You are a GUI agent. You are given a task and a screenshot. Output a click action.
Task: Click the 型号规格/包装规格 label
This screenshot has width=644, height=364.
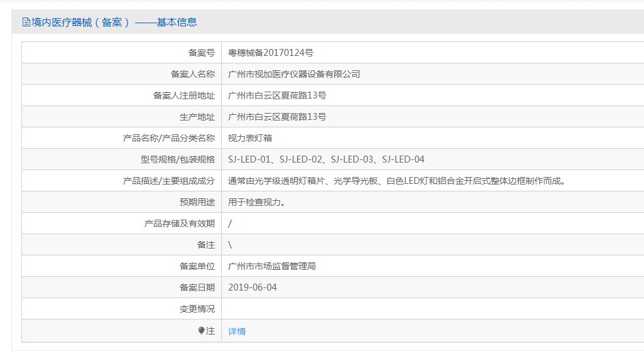click(x=178, y=159)
